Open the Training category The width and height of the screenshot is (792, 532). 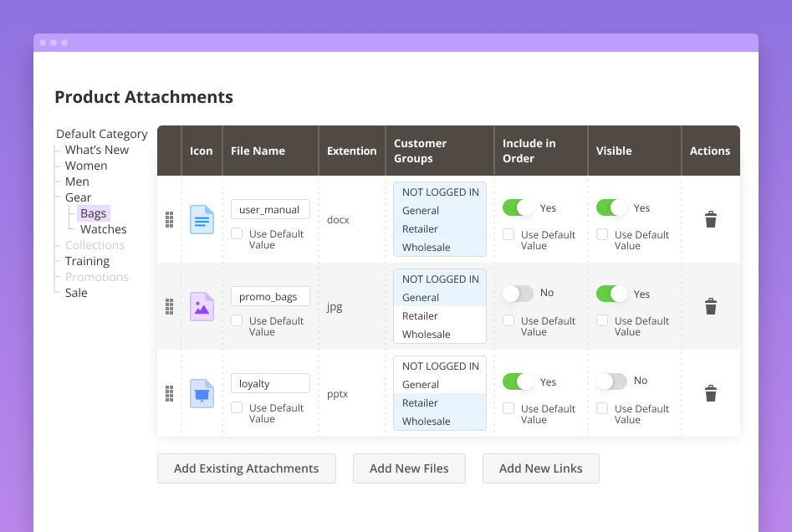click(x=89, y=260)
